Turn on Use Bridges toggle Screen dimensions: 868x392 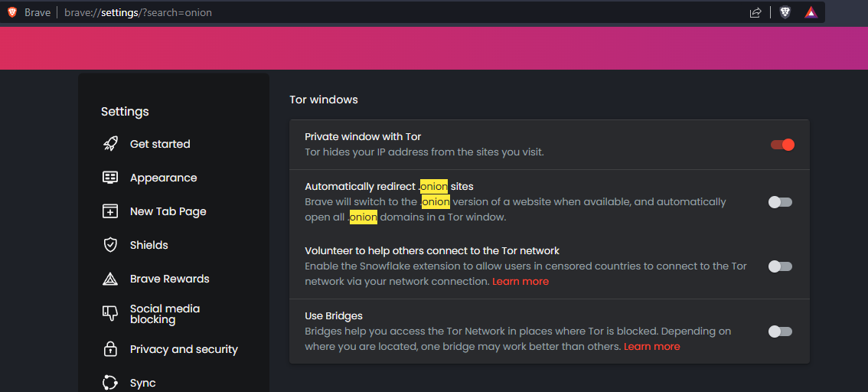(781, 332)
